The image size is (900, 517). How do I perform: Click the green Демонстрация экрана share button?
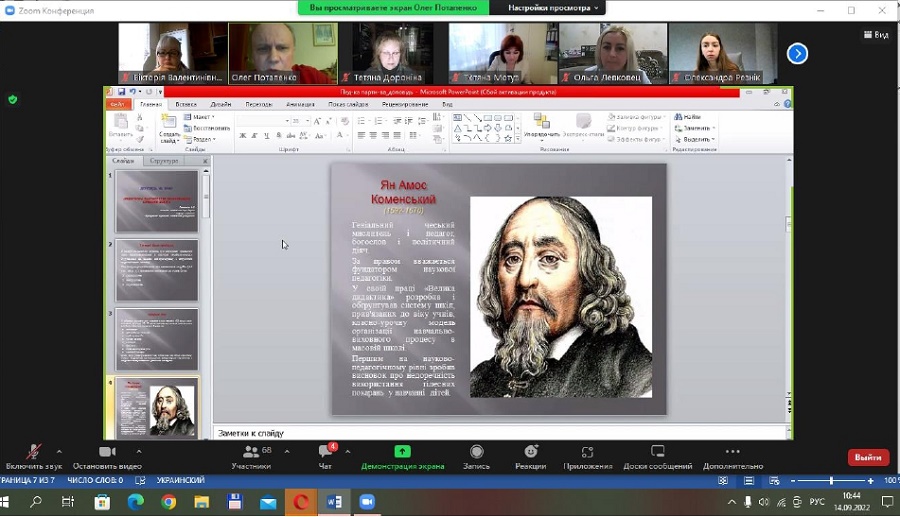coord(402,453)
